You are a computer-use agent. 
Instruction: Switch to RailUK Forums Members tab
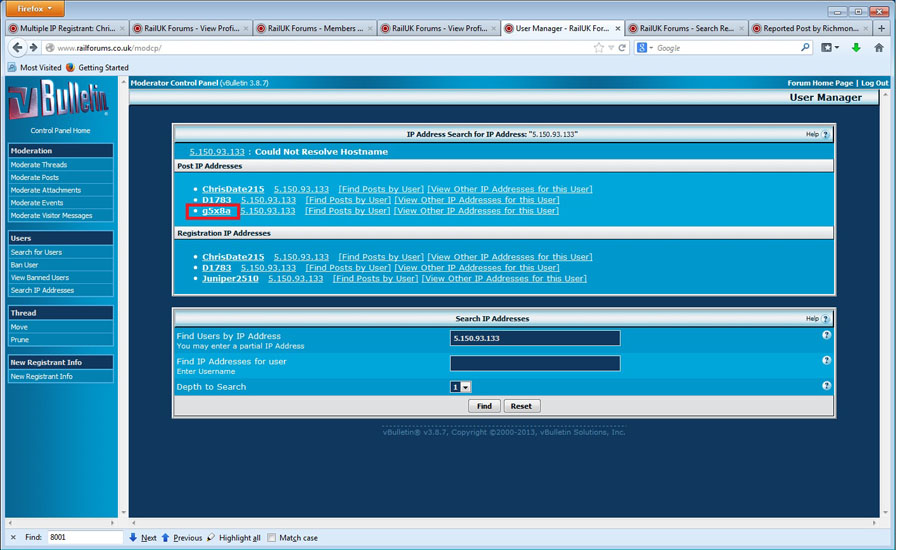pyautogui.click(x=315, y=28)
